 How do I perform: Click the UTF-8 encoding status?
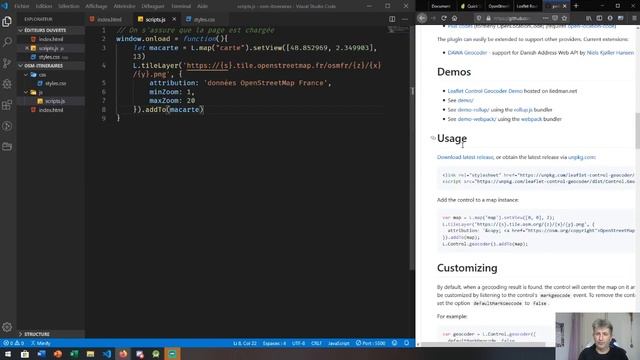click(298, 343)
